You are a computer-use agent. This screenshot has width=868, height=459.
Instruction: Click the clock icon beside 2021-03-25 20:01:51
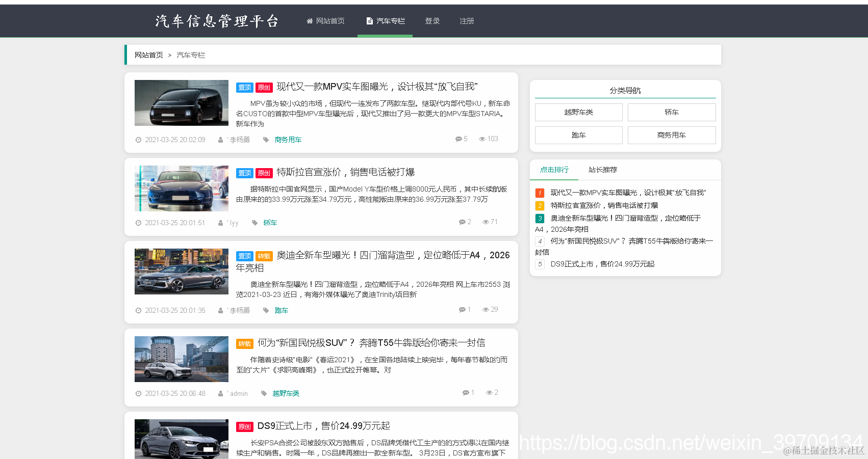138,223
